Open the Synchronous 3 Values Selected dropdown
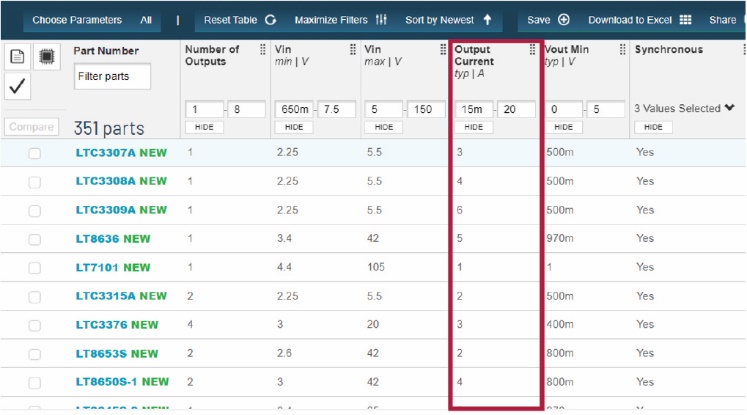Viewport: 747px width, 415px height. pos(684,108)
